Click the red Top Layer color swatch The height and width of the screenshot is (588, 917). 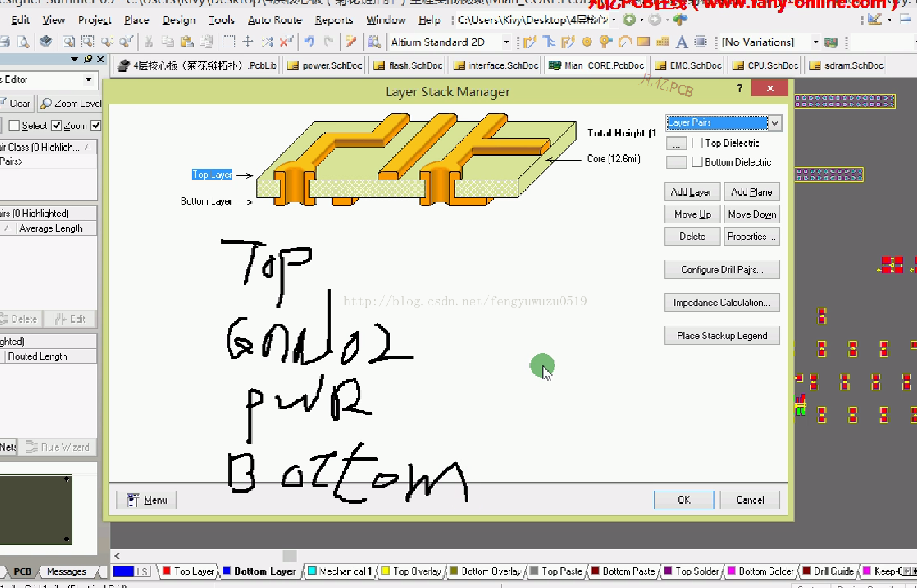[166, 571]
